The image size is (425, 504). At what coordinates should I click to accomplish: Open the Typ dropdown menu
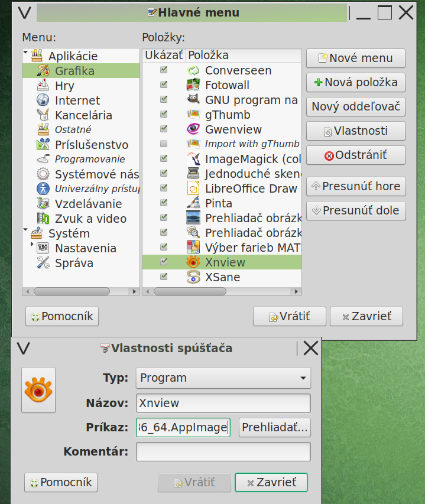coord(223,378)
